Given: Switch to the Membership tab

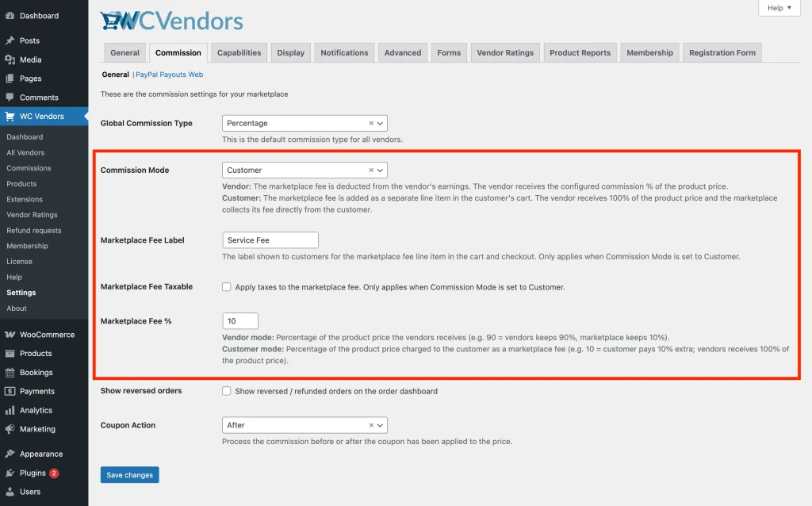Looking at the screenshot, I should coord(650,53).
